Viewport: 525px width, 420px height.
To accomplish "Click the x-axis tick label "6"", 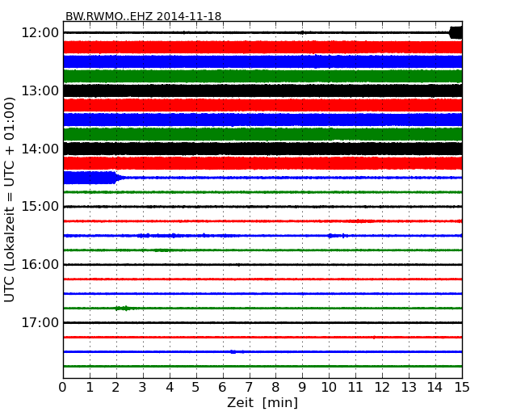I will [223, 387].
